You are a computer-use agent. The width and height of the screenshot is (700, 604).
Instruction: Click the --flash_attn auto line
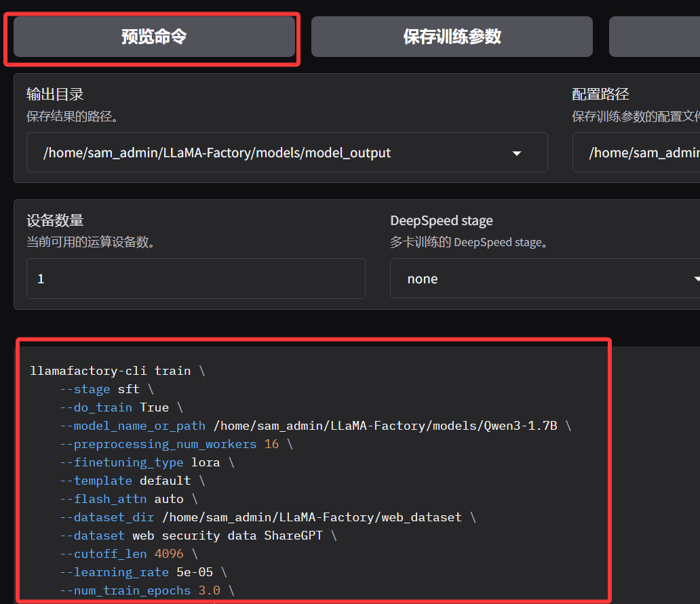pyautogui.click(x=129, y=499)
